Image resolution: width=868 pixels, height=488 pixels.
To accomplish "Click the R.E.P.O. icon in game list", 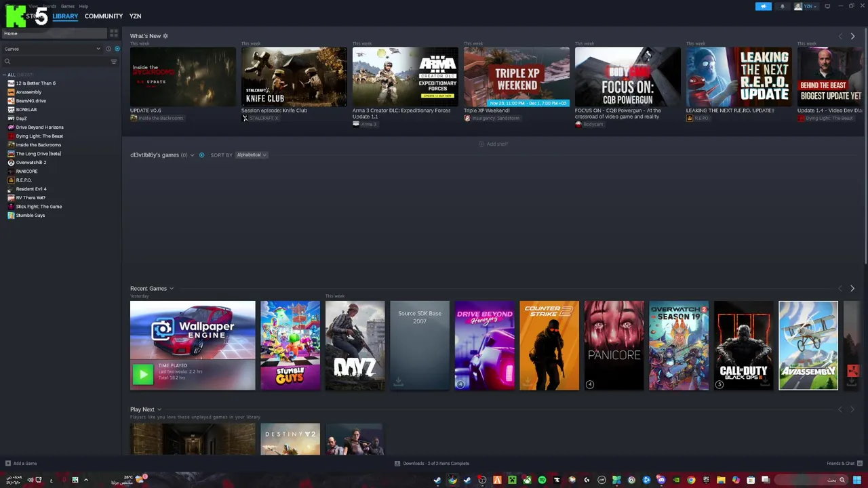I will 11,180.
